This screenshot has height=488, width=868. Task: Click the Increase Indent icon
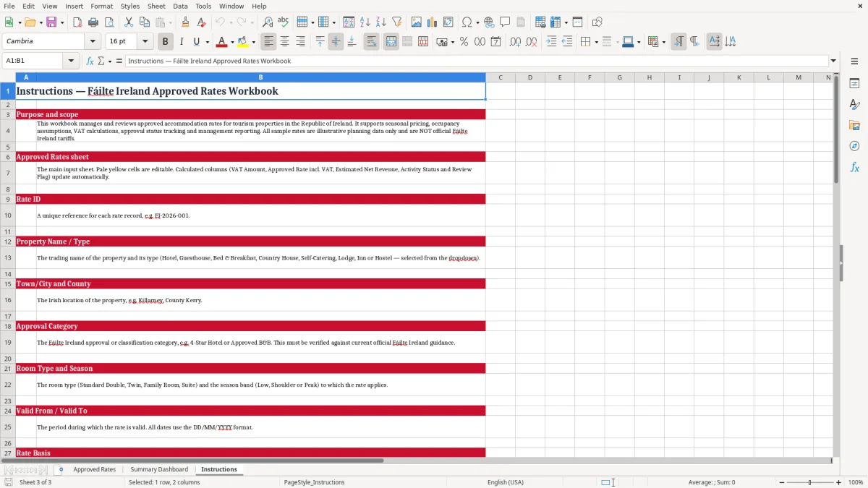551,42
